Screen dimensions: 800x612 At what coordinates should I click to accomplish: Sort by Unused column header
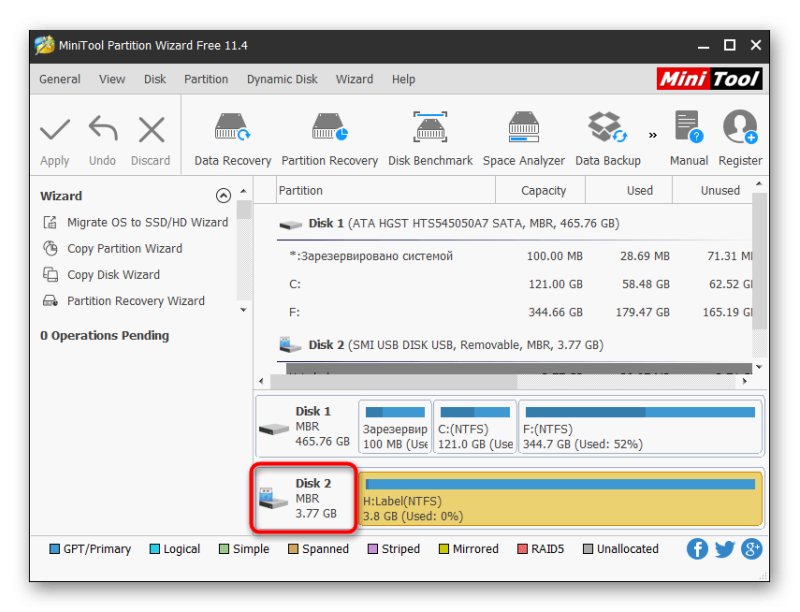click(x=712, y=190)
